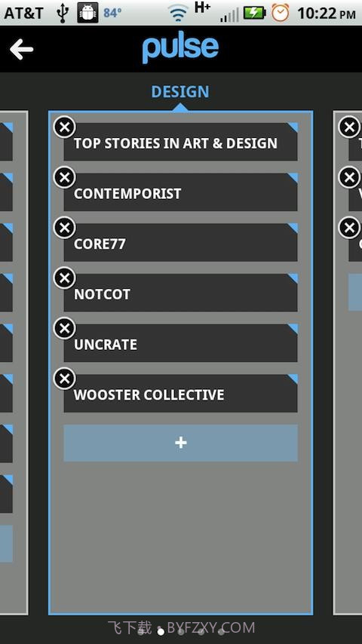Delete the Uncrate source
362x644 pixels.
[x=65, y=328]
